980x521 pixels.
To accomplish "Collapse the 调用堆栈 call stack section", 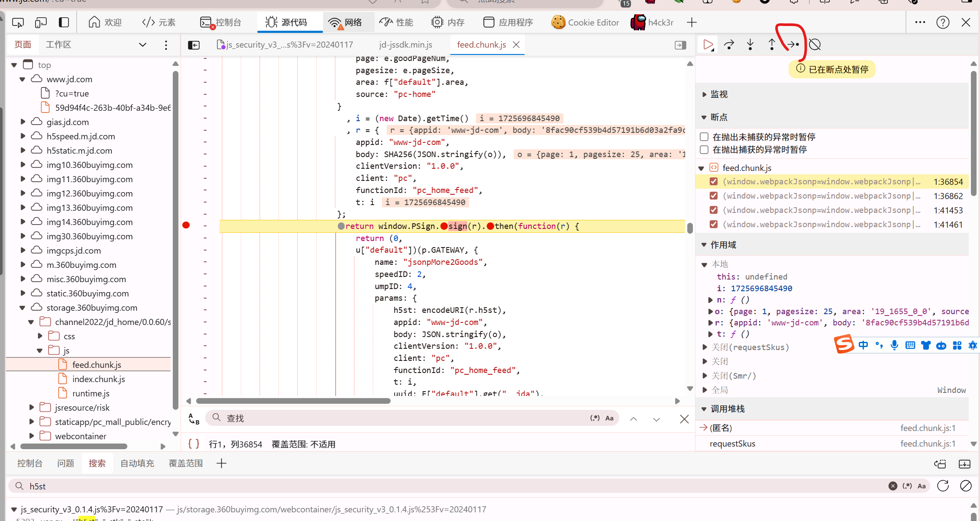I will [704, 409].
